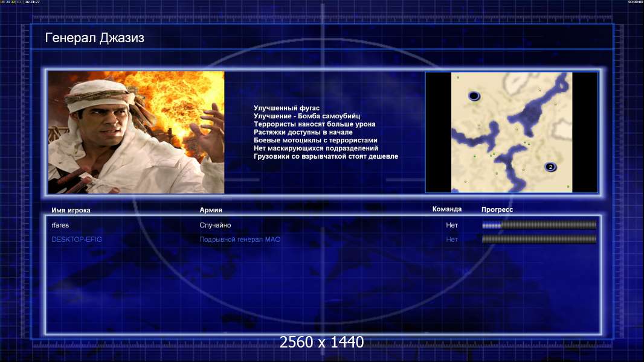
Task: Click the text 'Террористы наносят больше урона'
Action: (314, 124)
